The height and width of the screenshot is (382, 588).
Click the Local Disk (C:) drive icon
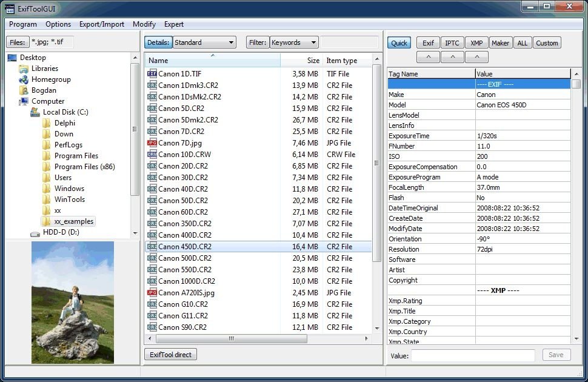[35, 112]
